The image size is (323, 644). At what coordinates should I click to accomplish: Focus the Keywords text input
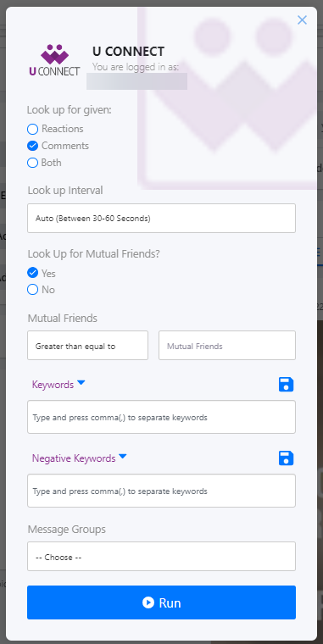click(161, 417)
